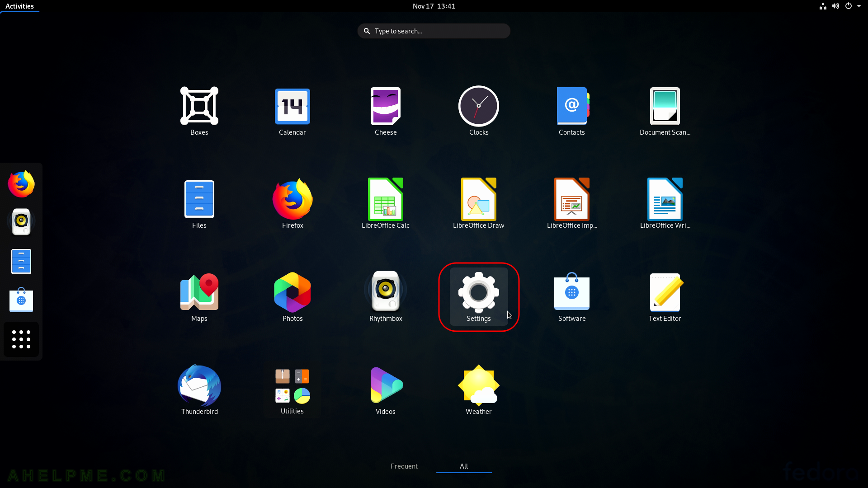Image resolution: width=868 pixels, height=488 pixels.
Task: Launch the Videos app
Action: (386, 390)
